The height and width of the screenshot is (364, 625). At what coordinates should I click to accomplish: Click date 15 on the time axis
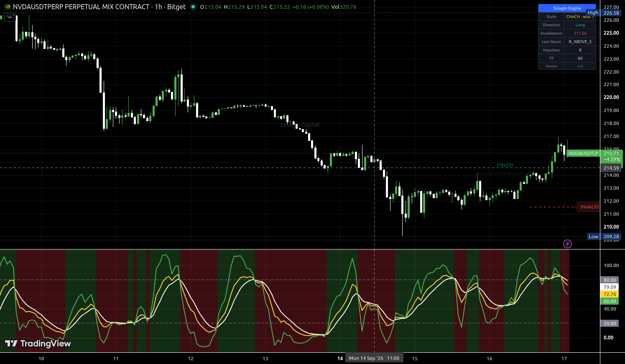[x=415, y=359]
